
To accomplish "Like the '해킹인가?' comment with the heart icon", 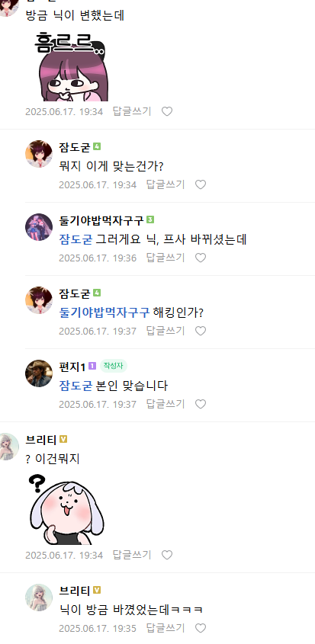I will click(x=201, y=331).
